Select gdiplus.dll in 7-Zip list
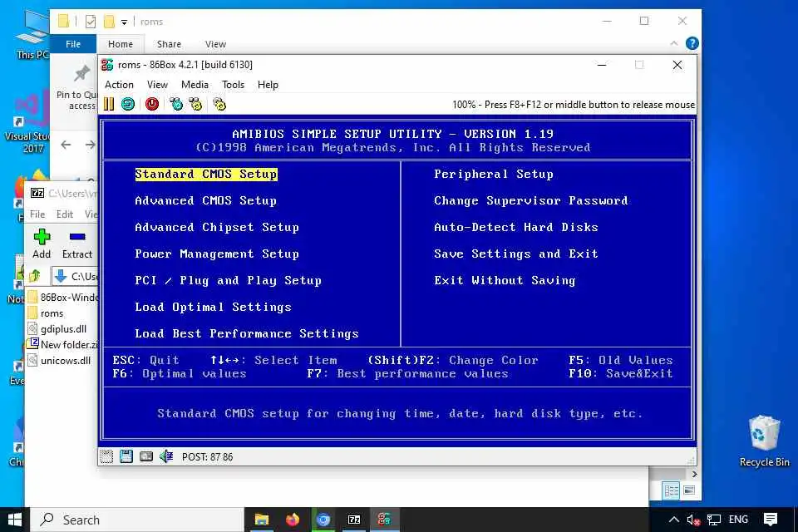This screenshot has height=532, width=798. [63, 329]
